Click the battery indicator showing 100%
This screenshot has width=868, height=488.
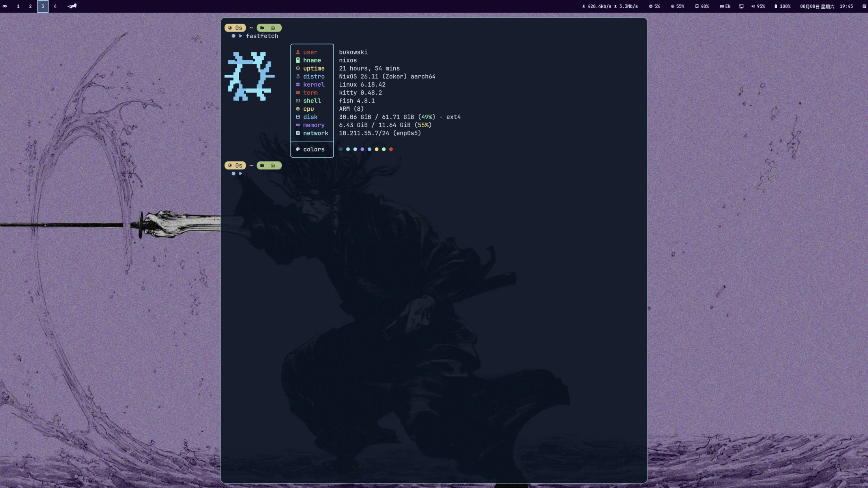pyautogui.click(x=782, y=6)
